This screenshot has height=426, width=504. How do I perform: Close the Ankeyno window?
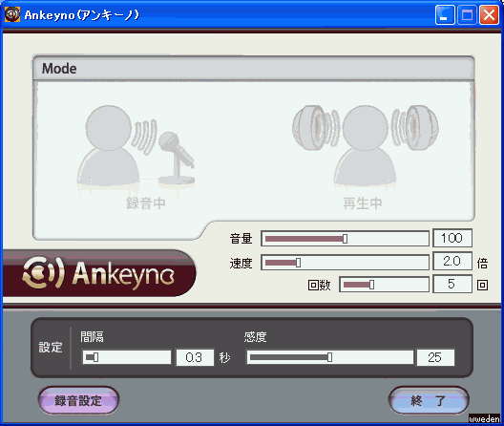(x=490, y=14)
